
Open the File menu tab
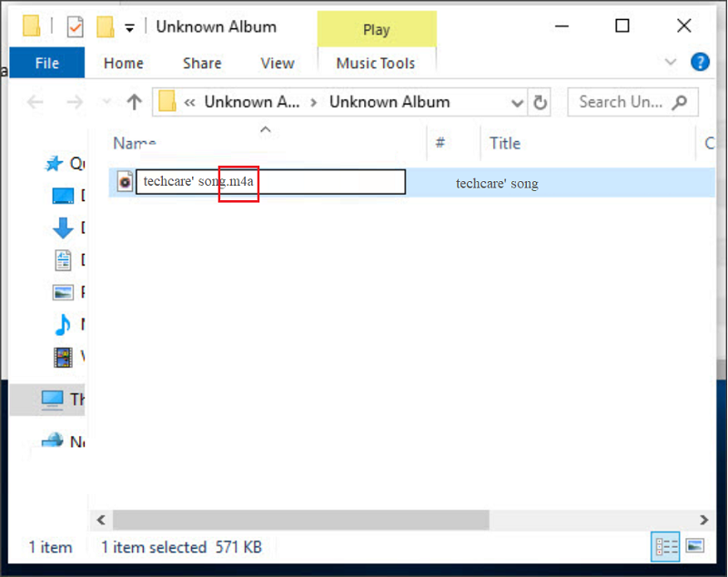pos(46,63)
